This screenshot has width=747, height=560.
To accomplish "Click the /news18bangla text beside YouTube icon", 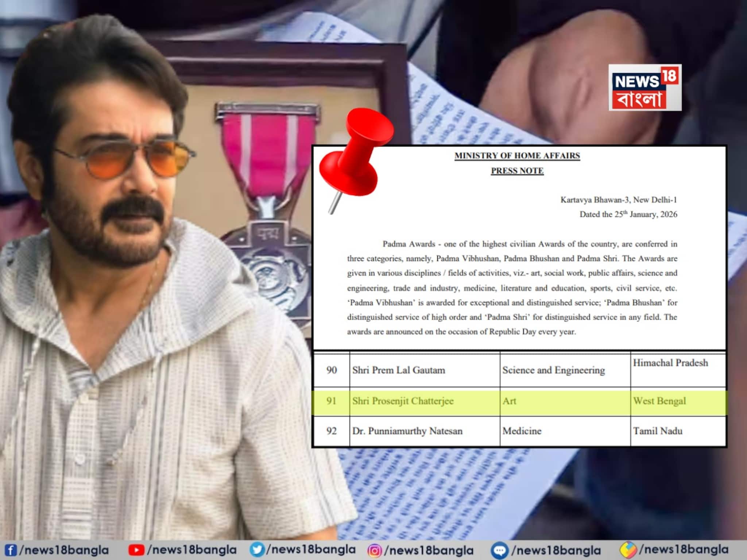I will (192, 550).
